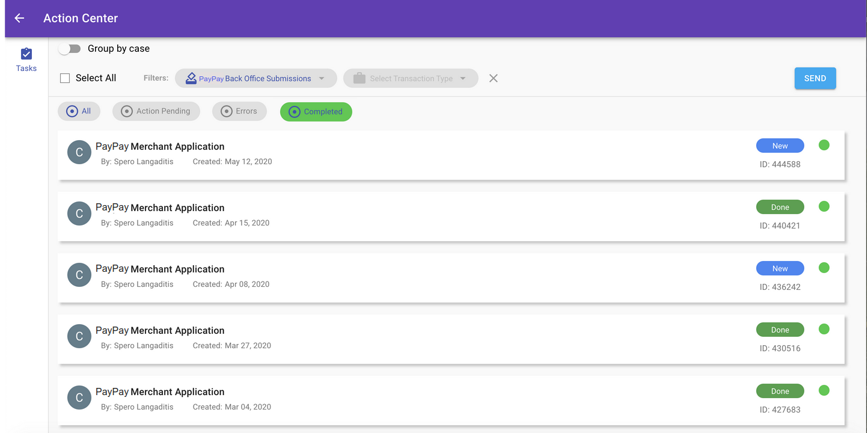The image size is (868, 433).
Task: Click ID: 440421 text
Action: coord(780,226)
